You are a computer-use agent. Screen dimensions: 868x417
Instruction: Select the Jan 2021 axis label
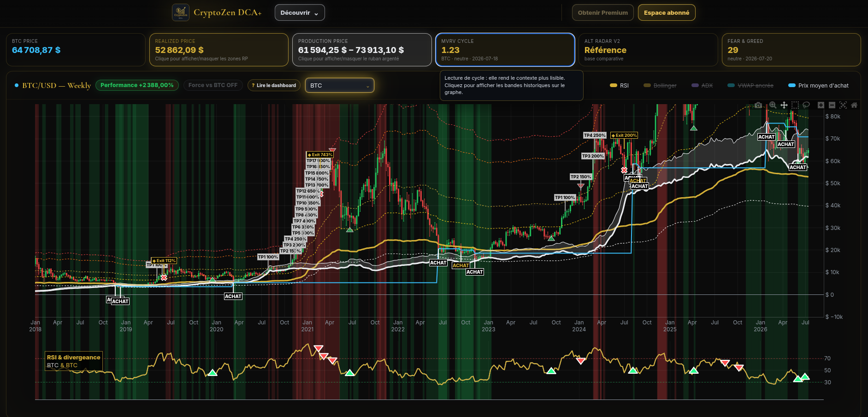click(x=307, y=326)
